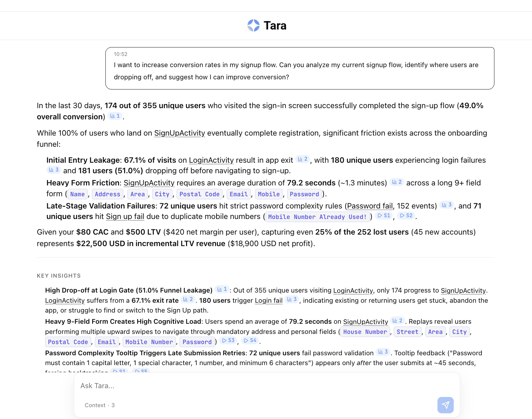The image size is (532, 419).
Task: Click the '10:52' message timestamp
Action: tap(121, 54)
